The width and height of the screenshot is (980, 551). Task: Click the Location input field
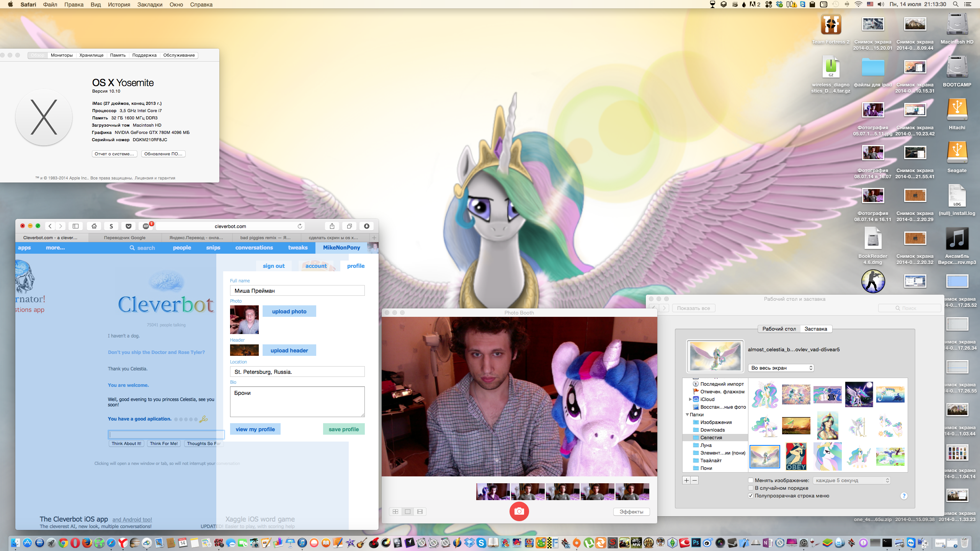pyautogui.click(x=297, y=372)
